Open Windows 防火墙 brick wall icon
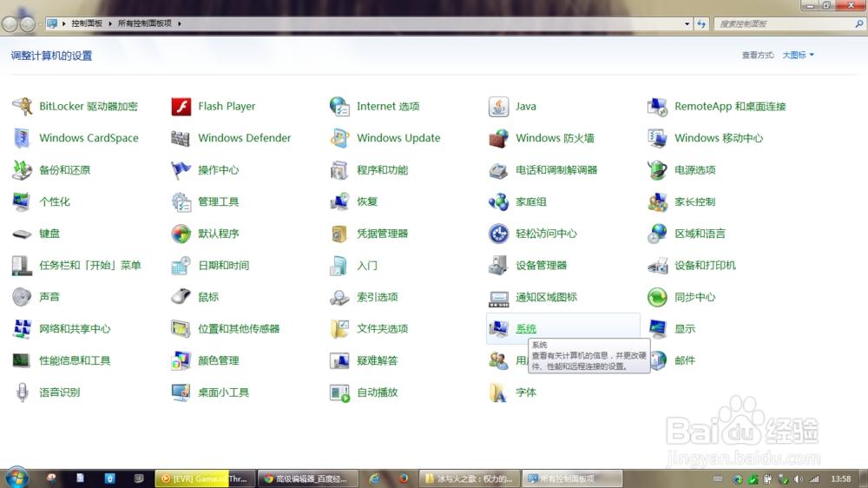The width and height of the screenshot is (868, 488). coord(498,138)
